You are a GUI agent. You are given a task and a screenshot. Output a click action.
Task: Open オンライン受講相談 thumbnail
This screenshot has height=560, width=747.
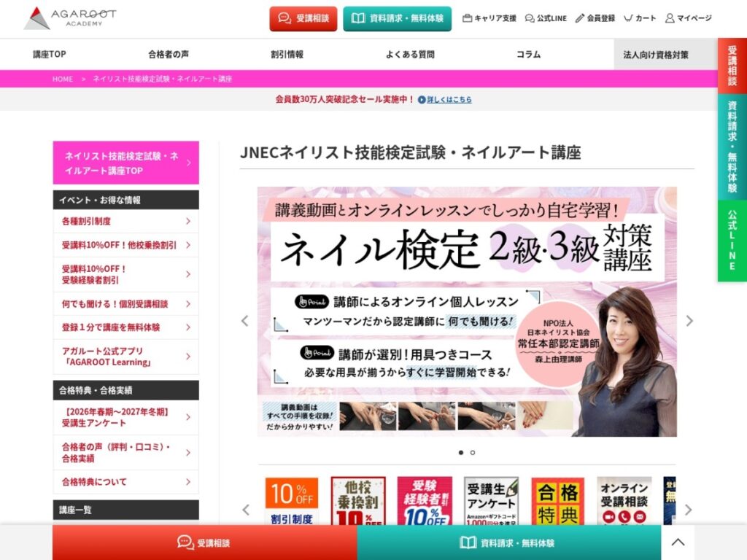point(624,501)
